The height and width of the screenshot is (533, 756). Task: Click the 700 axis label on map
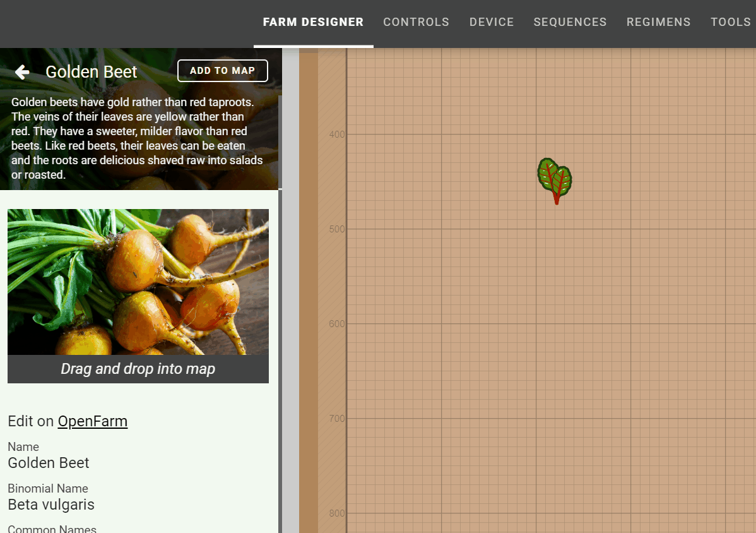click(x=337, y=419)
